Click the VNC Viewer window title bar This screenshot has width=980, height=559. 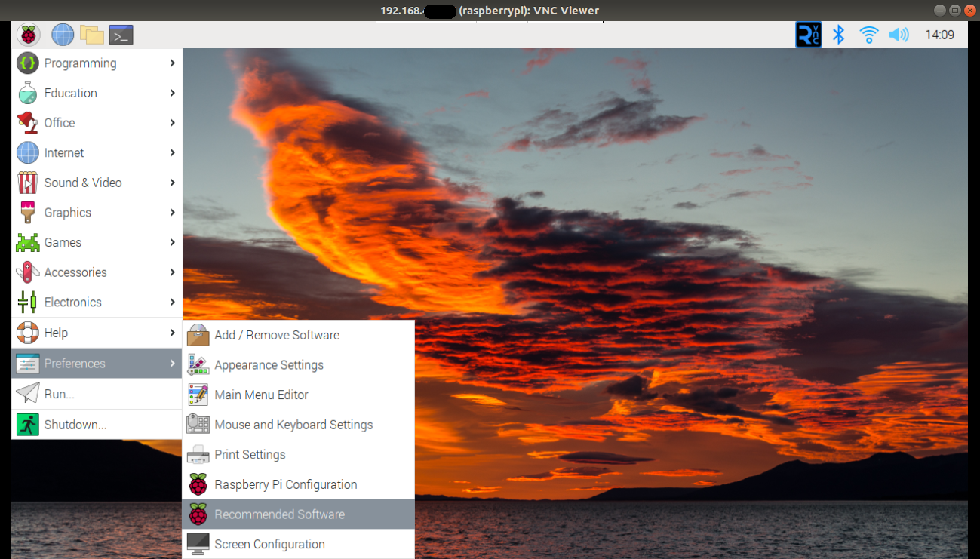[490, 11]
